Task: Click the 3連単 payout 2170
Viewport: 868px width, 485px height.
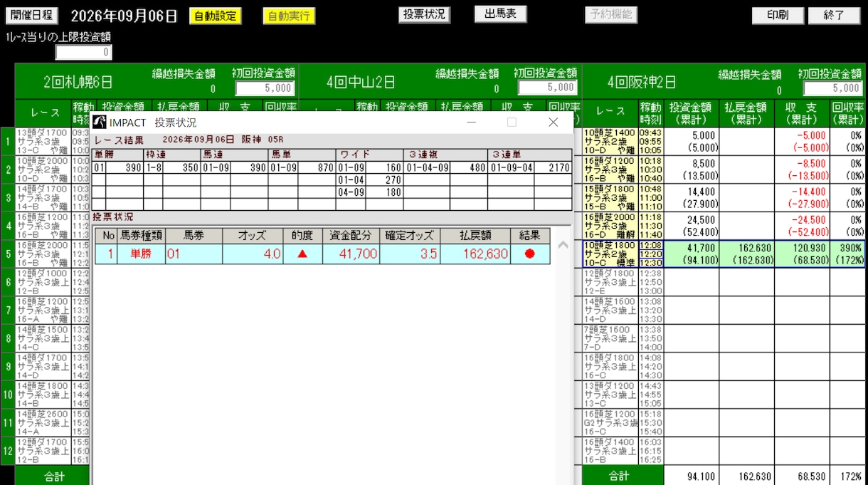Action: coord(554,167)
